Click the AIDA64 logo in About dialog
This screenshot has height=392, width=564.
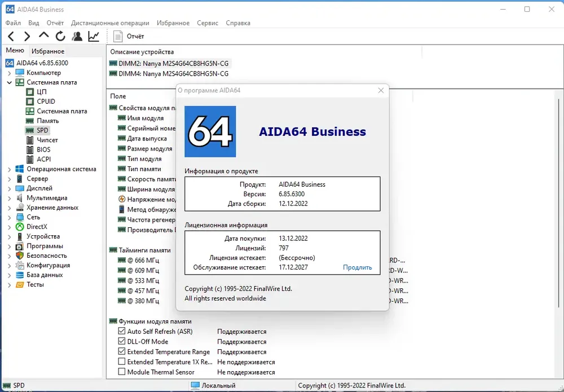pyautogui.click(x=210, y=131)
